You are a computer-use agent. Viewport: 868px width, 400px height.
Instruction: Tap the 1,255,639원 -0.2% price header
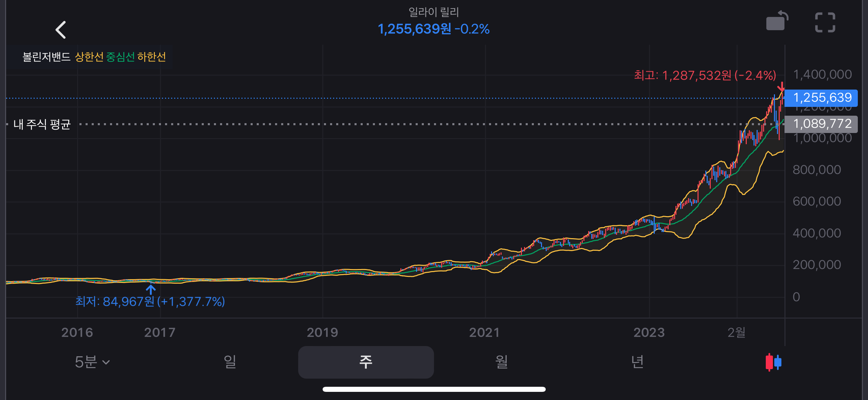point(434,29)
